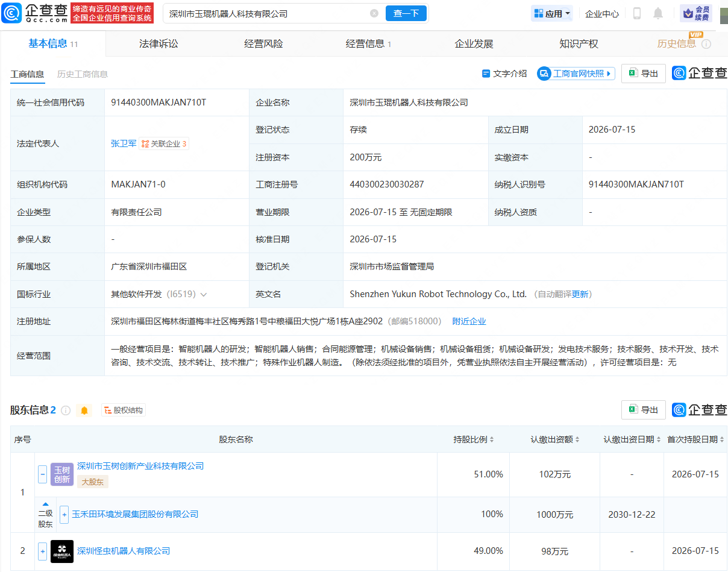This screenshot has height=572, width=728.
Task: Open 深圳市玉树创新产业科技有限公司 link
Action: pyautogui.click(x=140, y=466)
